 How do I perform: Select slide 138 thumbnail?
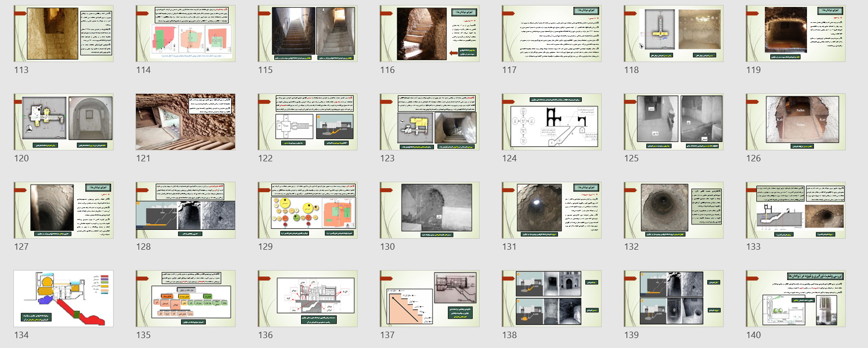tap(552, 299)
